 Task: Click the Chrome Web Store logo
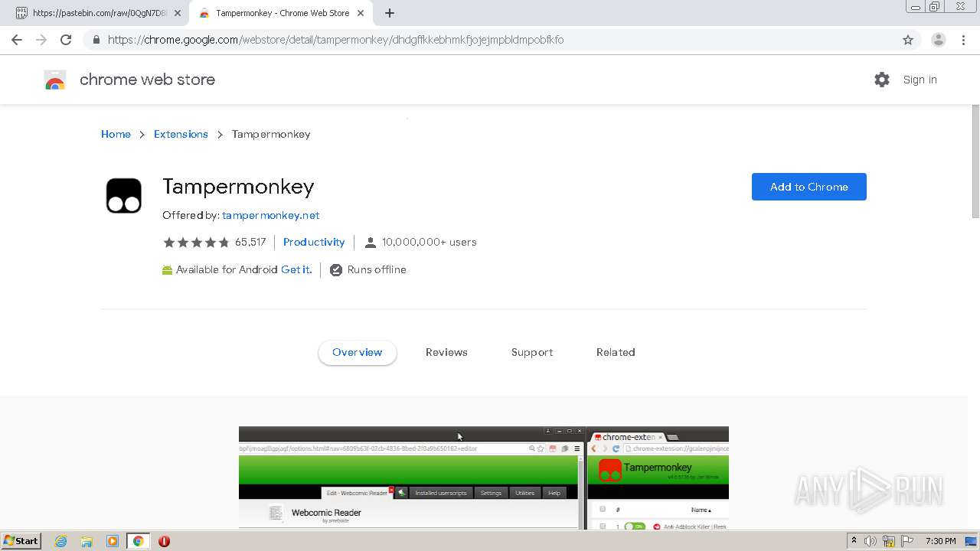point(55,80)
